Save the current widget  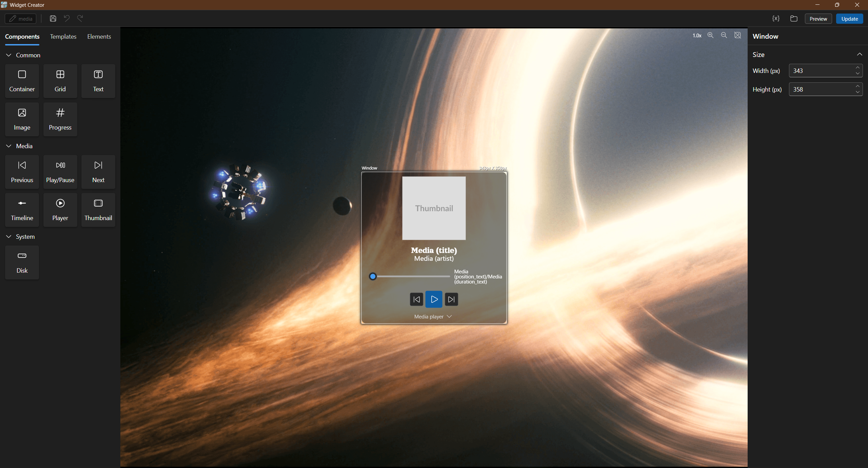click(x=53, y=18)
